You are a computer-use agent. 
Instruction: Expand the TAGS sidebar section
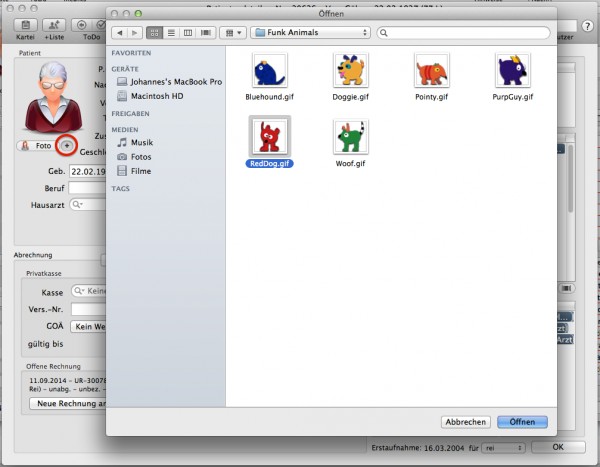(x=121, y=189)
